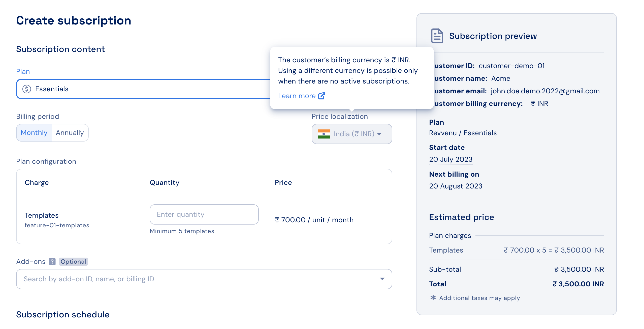This screenshot has height=329, width=644.
Task: Select the Annually billing period
Action: click(x=70, y=133)
